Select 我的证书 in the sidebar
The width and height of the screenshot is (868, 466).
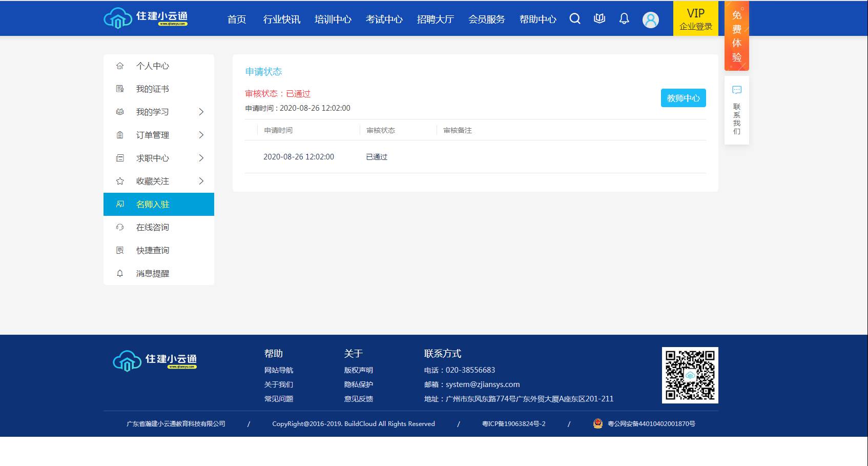(x=152, y=89)
